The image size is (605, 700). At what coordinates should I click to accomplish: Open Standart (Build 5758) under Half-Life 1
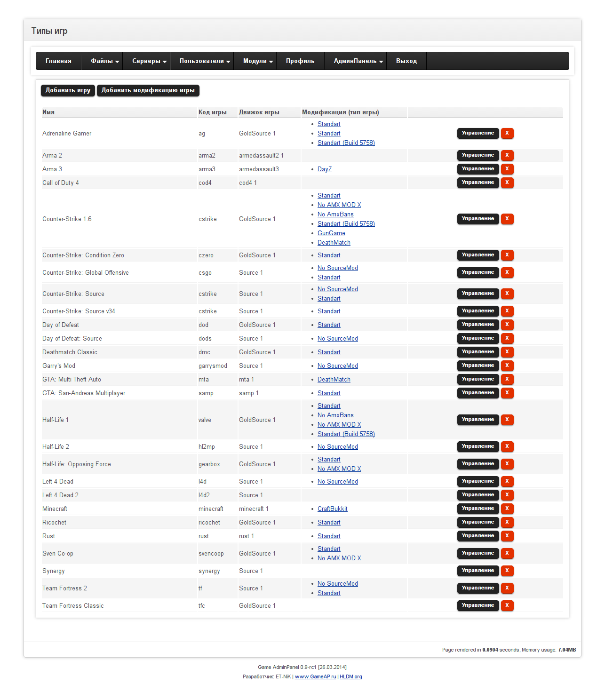pos(346,434)
